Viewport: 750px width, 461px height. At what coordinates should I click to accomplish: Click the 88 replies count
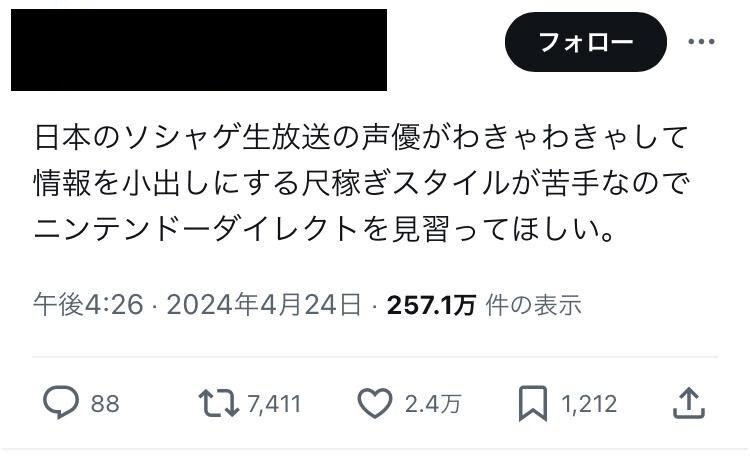click(105, 404)
